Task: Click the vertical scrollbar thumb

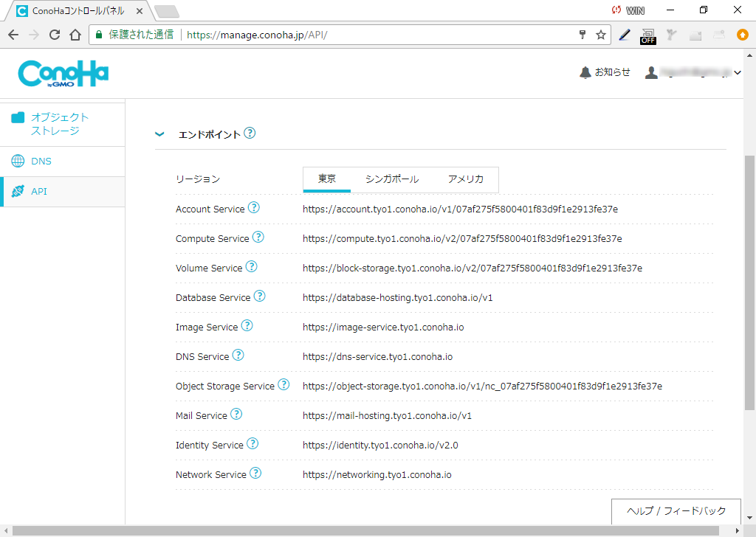Action: [749, 283]
